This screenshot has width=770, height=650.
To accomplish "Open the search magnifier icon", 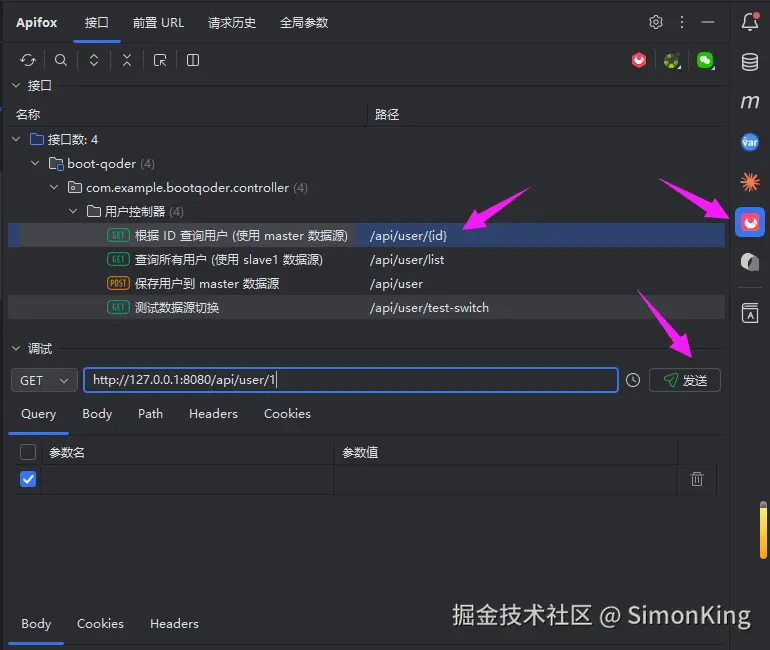I will point(61,60).
